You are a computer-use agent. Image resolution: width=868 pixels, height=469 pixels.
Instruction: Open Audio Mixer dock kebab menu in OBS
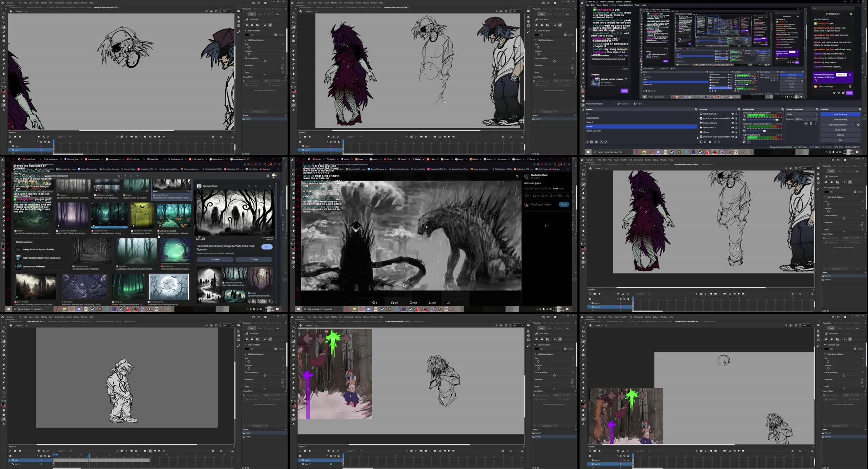749,142
